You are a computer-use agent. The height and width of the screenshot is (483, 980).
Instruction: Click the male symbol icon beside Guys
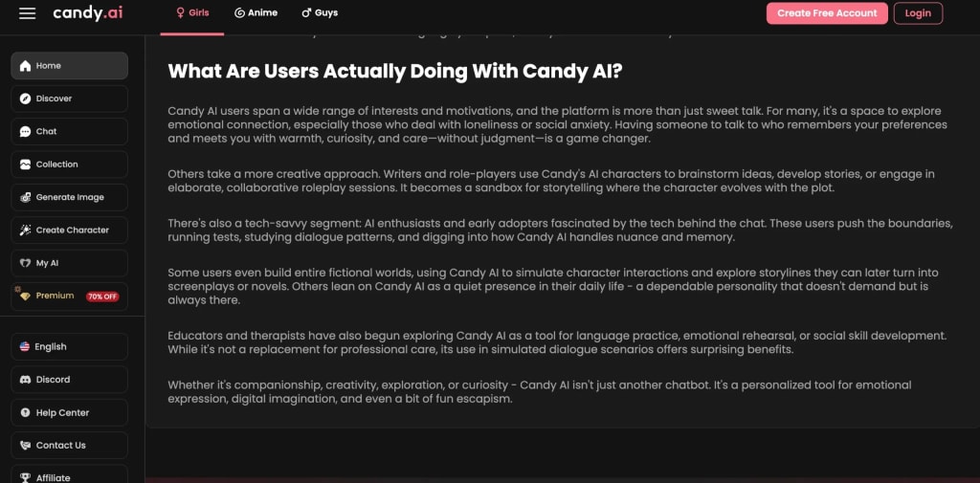306,12
